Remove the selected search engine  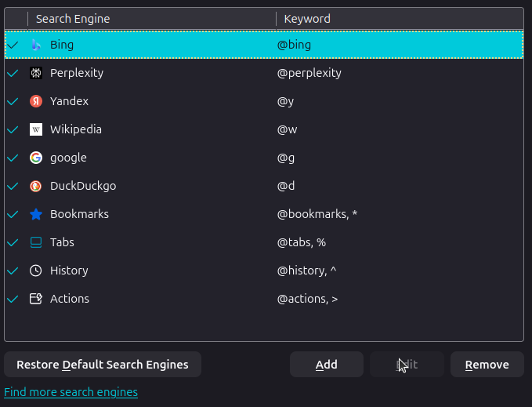pos(487,365)
